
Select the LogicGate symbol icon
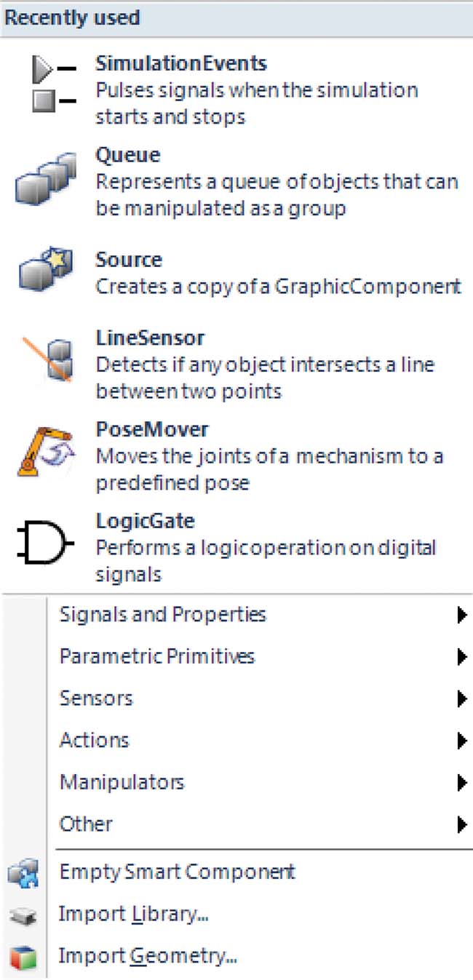pos(46,543)
